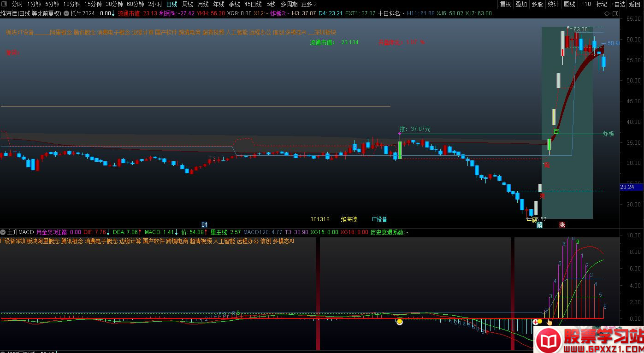Click the 十日排名 indicator label
The width and height of the screenshot is (644, 353).
(391, 13)
